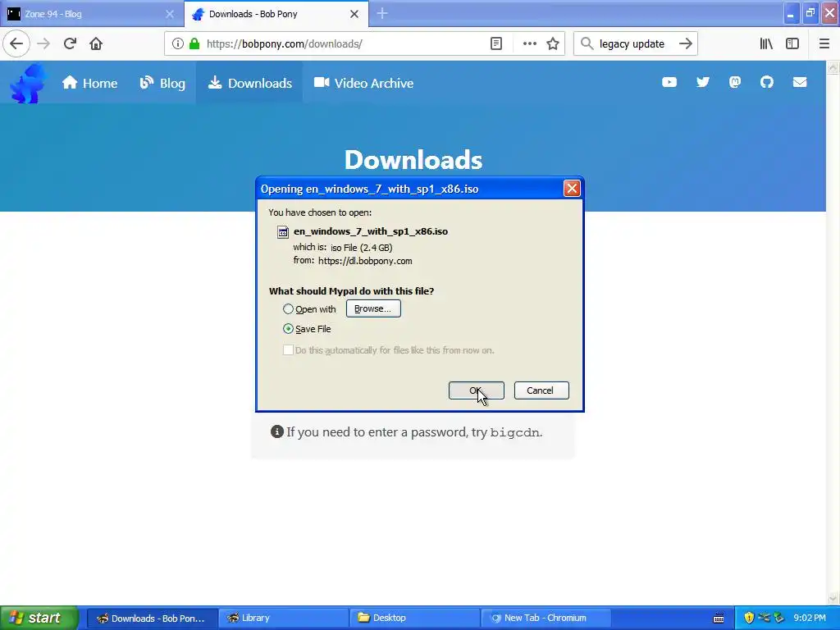This screenshot has height=630, width=840.
Task: Open the hamburger application menu
Action: 824,44
